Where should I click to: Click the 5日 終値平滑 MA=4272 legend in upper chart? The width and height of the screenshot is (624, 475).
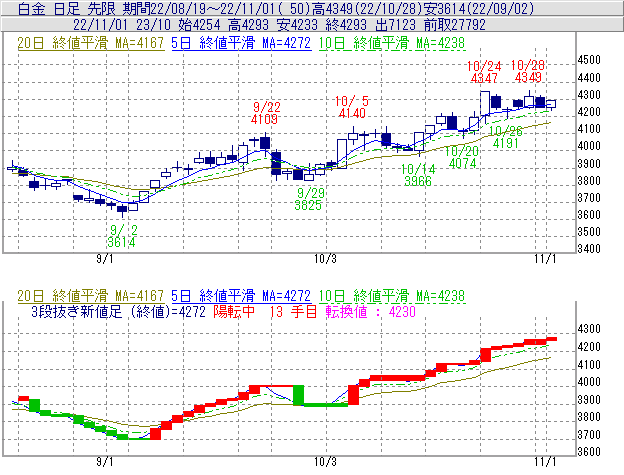pyautogui.click(x=241, y=43)
